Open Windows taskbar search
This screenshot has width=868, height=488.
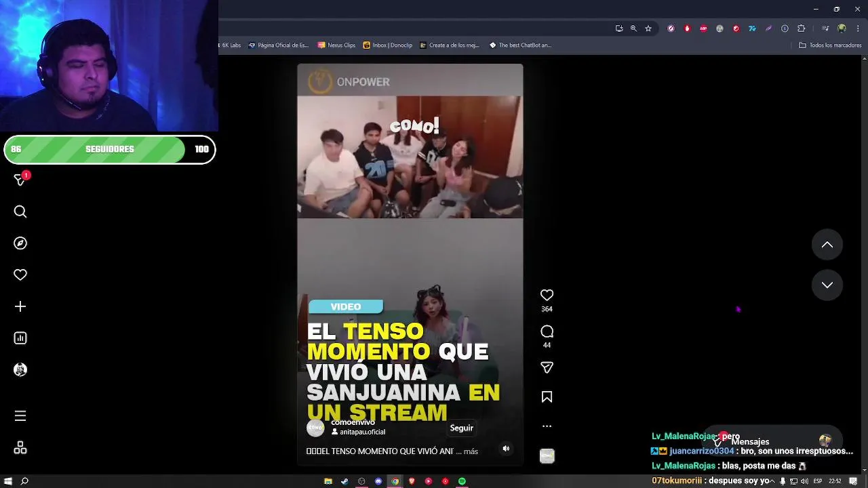click(25, 481)
